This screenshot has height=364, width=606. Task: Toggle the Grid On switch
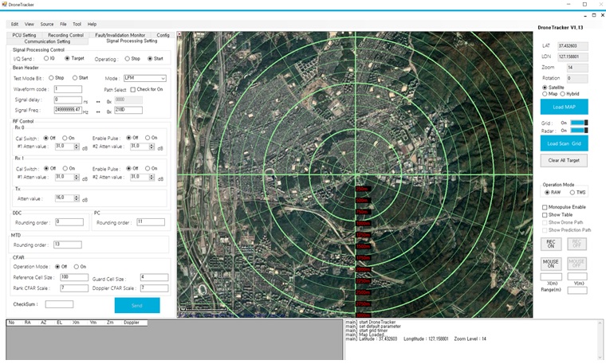(579, 123)
